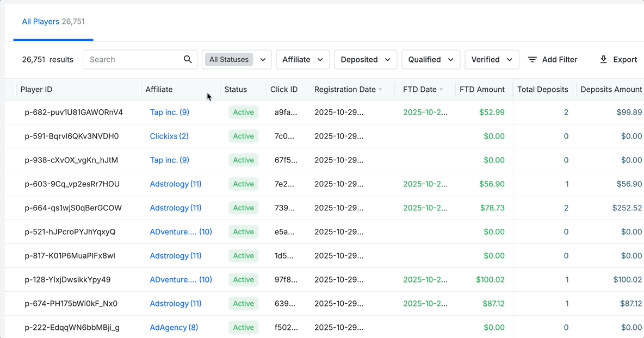The height and width of the screenshot is (338, 644).
Task: Open the Tap inc. (9) affiliate link in first row
Action: [169, 112]
